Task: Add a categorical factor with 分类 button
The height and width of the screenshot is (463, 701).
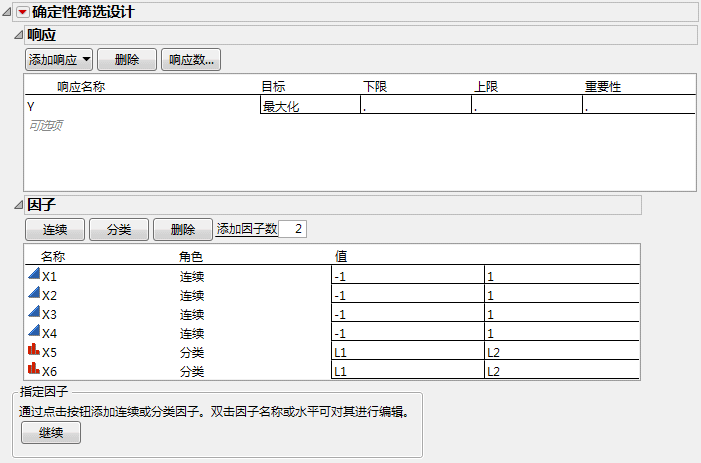Action: 119,229
